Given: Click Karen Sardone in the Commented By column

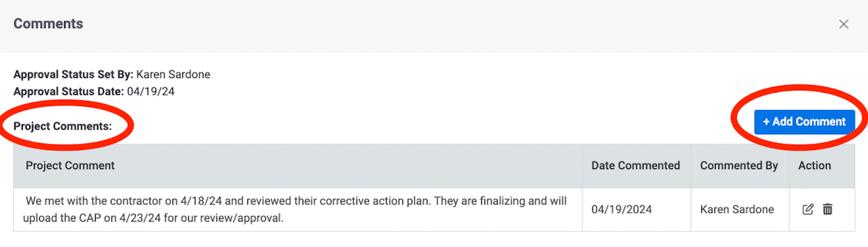Looking at the screenshot, I should tap(737, 210).
